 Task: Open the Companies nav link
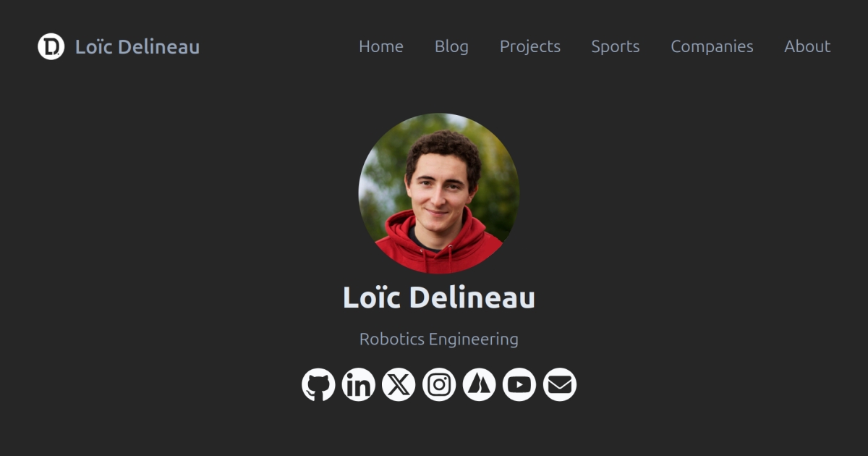712,46
